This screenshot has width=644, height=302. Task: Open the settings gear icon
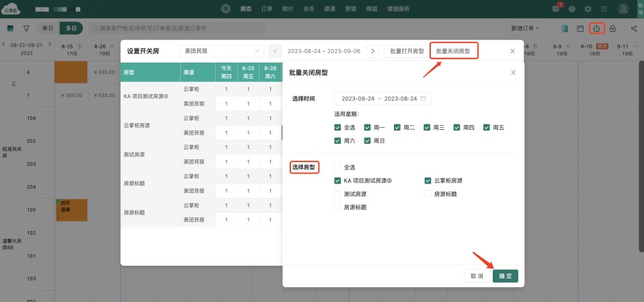point(588,9)
